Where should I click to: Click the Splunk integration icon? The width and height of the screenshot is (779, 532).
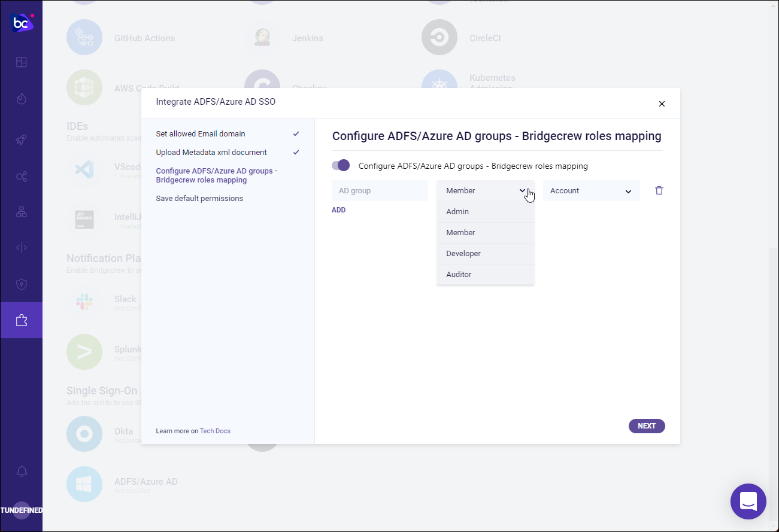point(84,352)
